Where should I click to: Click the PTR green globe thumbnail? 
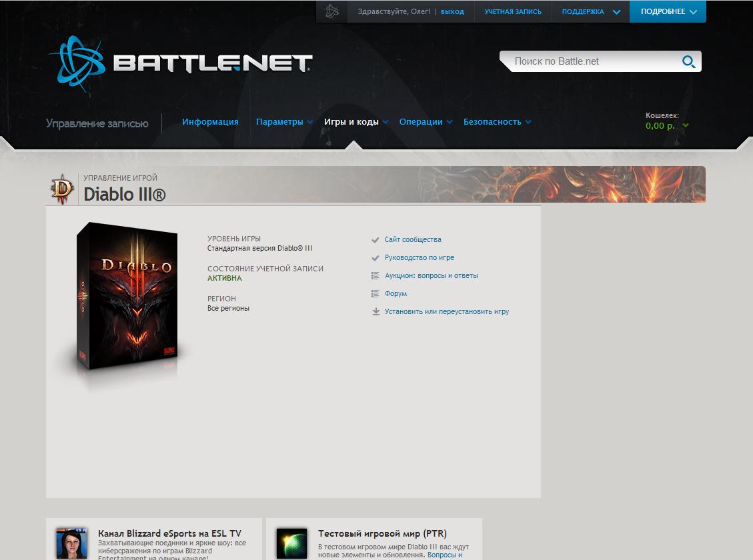coord(292,543)
